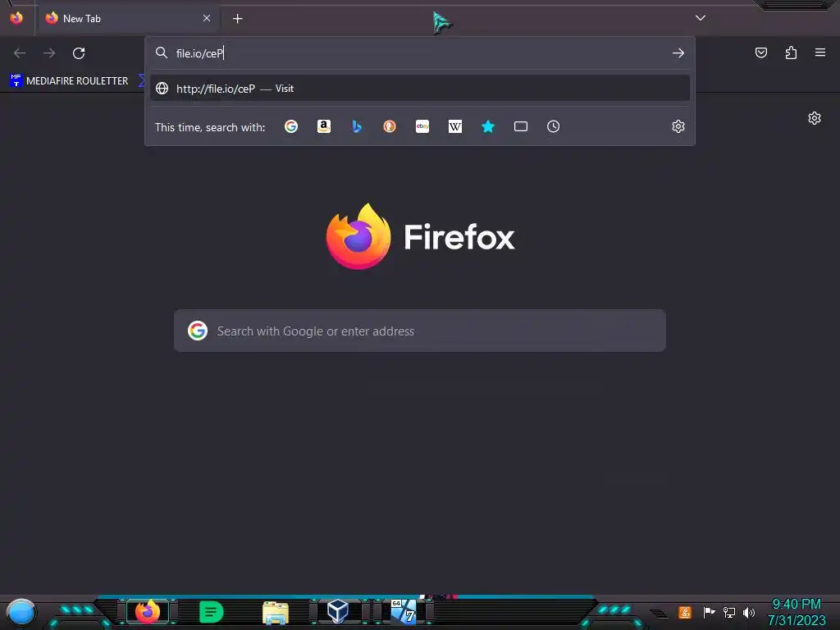Search history via the clock icon
Viewport: 840px width, 630px height.
tap(554, 126)
